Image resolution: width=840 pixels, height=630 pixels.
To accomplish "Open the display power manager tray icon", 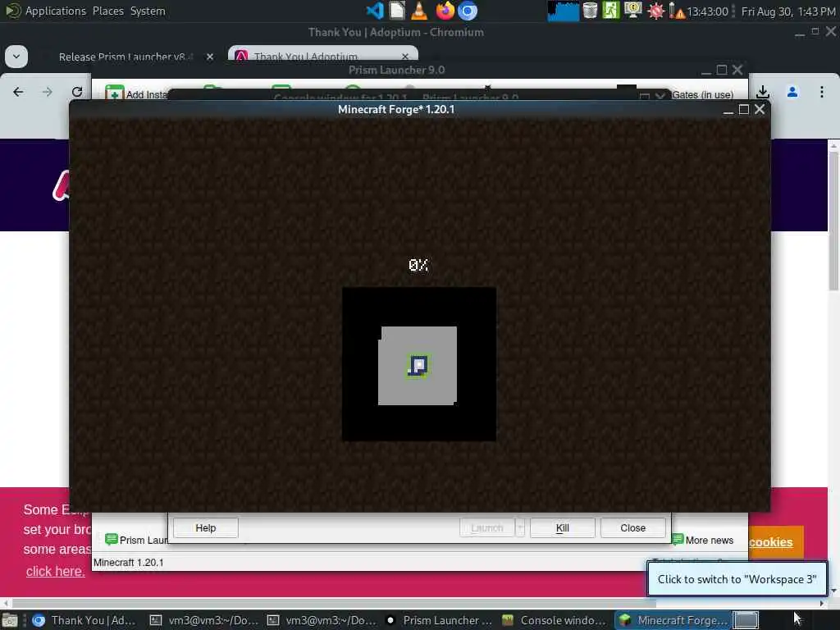I will tap(632, 11).
